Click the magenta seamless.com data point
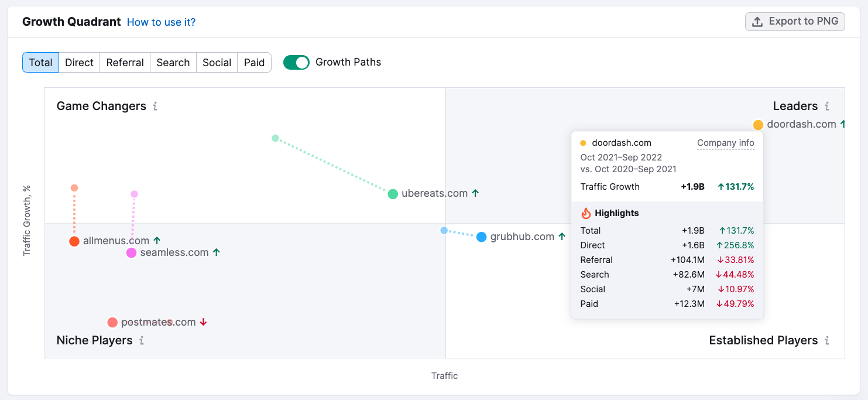 click(131, 253)
